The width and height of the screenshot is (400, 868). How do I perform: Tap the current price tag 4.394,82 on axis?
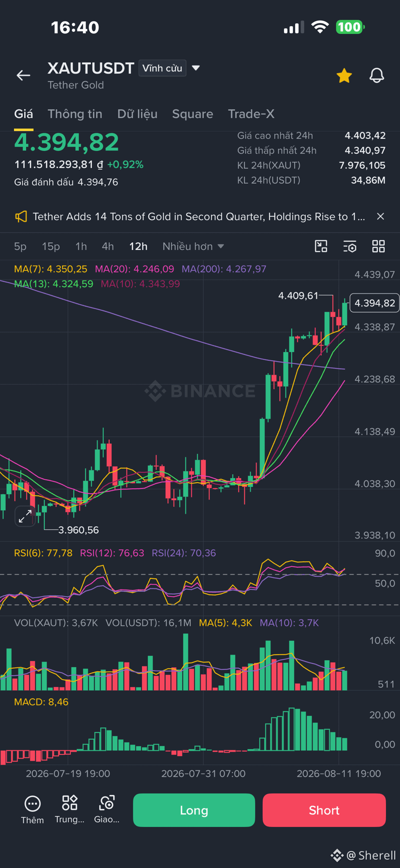(374, 303)
